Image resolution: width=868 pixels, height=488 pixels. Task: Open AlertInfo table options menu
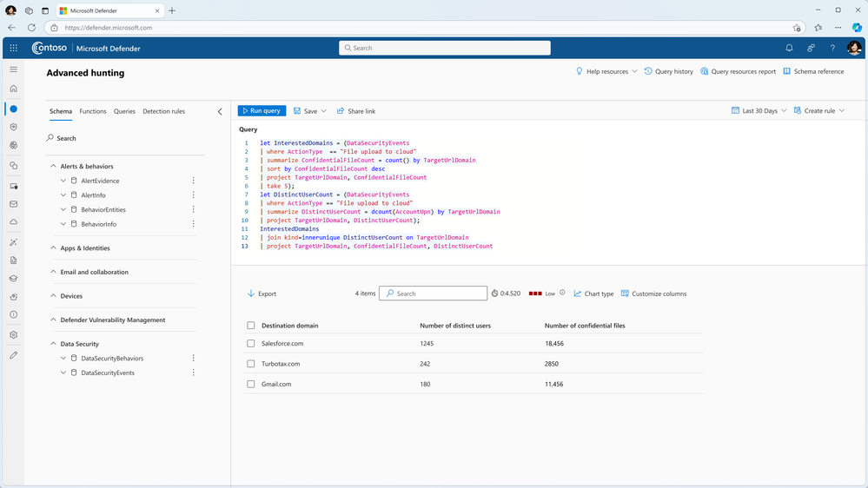pyautogui.click(x=193, y=195)
